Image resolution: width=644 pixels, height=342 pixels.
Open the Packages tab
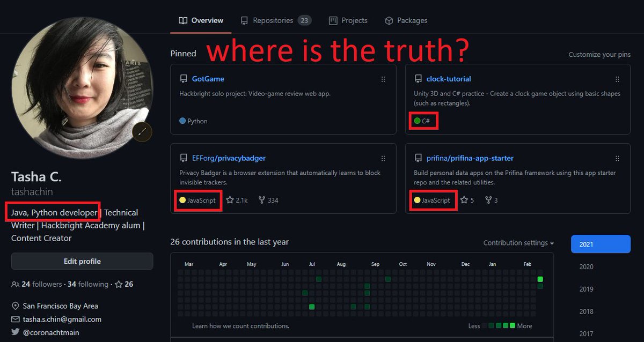point(406,20)
